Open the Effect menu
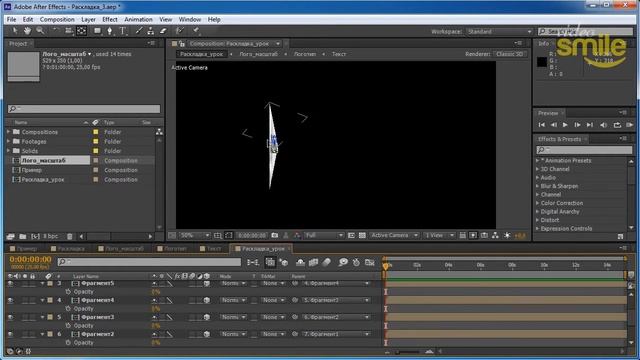This screenshot has width=640, height=360. 110,19
